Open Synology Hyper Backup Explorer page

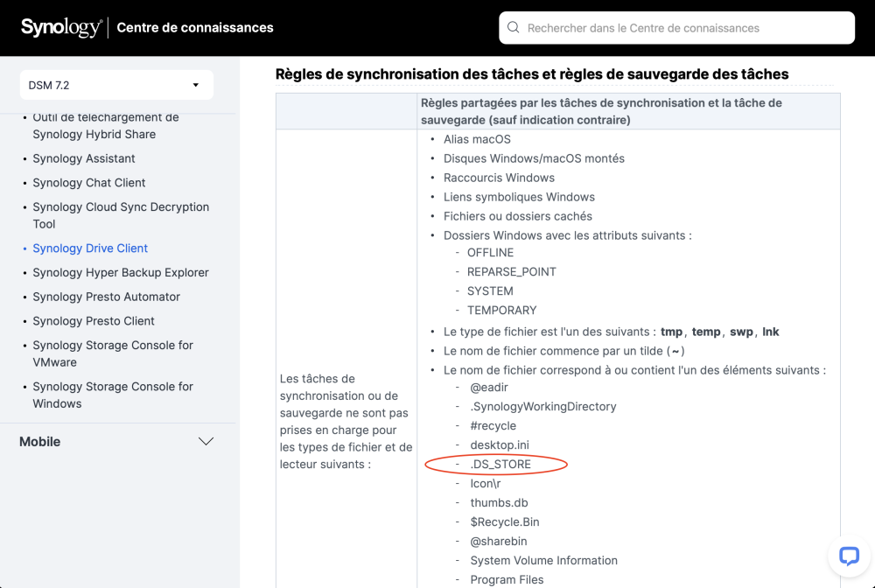121,272
